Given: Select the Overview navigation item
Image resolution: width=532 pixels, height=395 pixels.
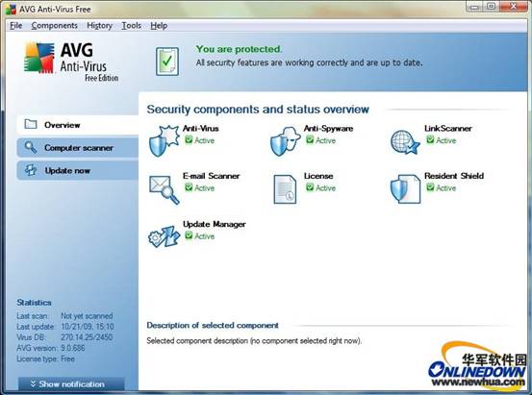Looking at the screenshot, I should pyautogui.click(x=78, y=125).
